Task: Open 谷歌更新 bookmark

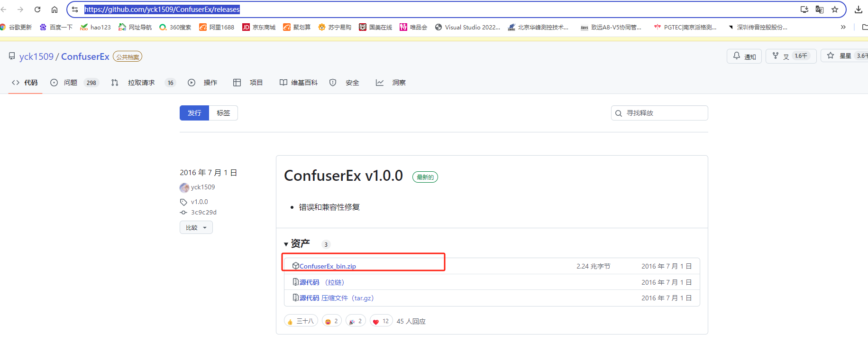Action: (16, 27)
